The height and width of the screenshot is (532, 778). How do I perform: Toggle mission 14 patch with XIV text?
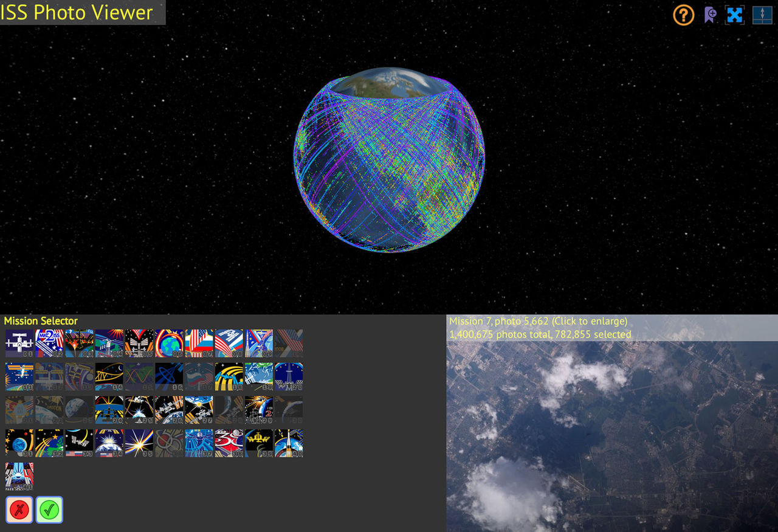[109, 377]
